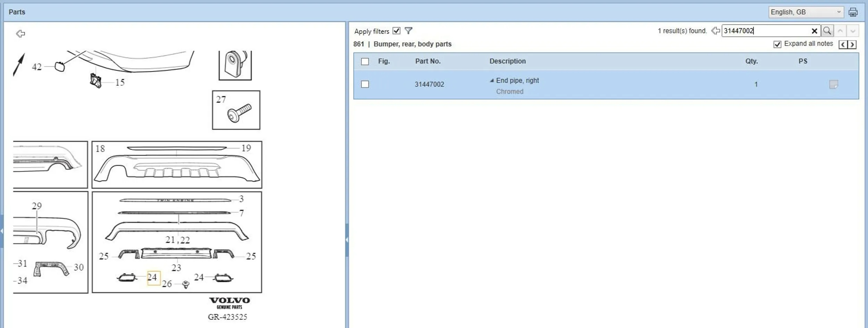Sort by the Part No. column header
This screenshot has width=868, height=328.
428,61
